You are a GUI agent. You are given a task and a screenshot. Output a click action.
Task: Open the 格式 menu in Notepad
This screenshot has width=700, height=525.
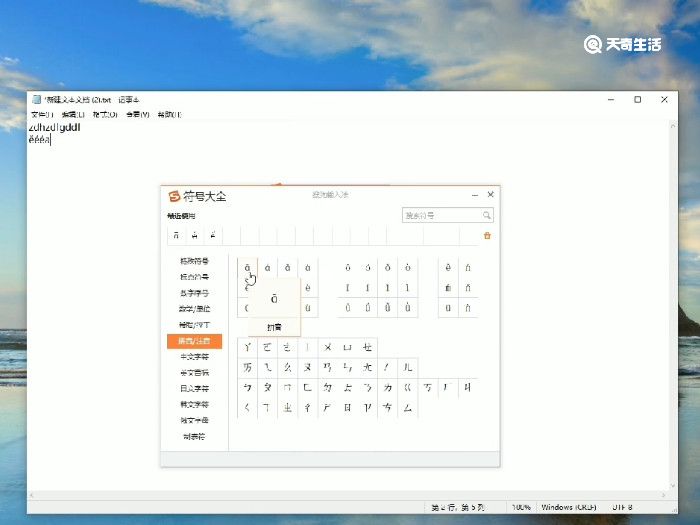coord(105,115)
